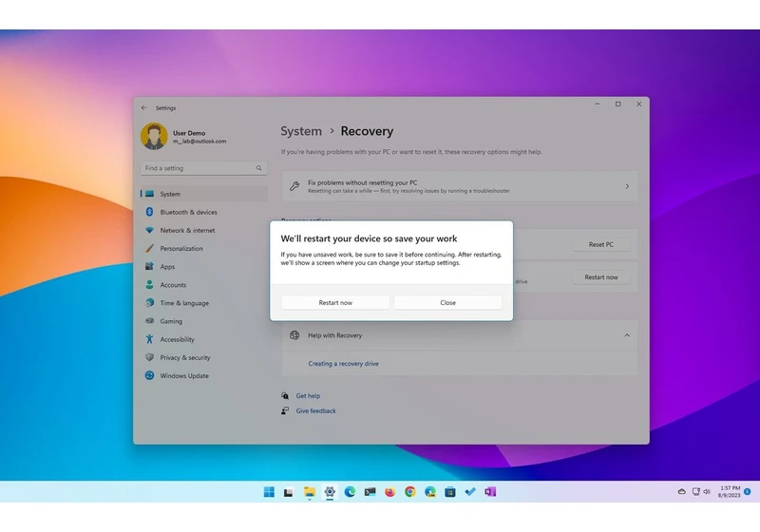Open Apps settings
Image resolution: width=760 pixels, height=532 pixels.
(203, 267)
